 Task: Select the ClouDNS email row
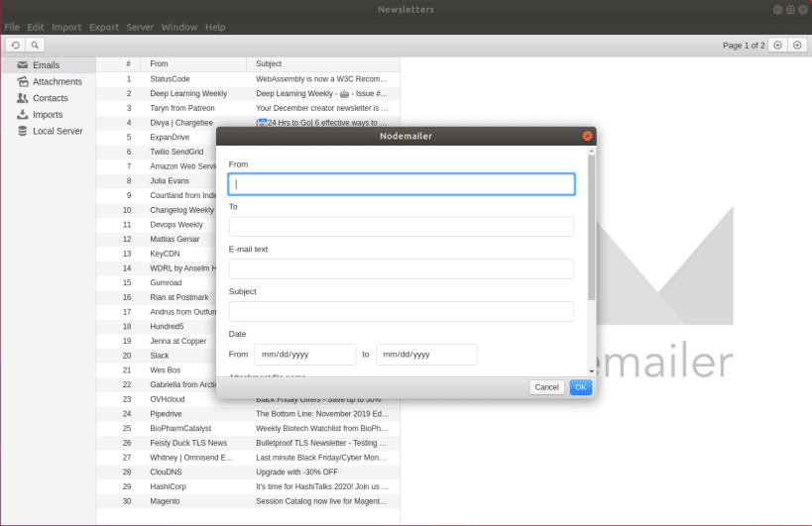click(248, 472)
